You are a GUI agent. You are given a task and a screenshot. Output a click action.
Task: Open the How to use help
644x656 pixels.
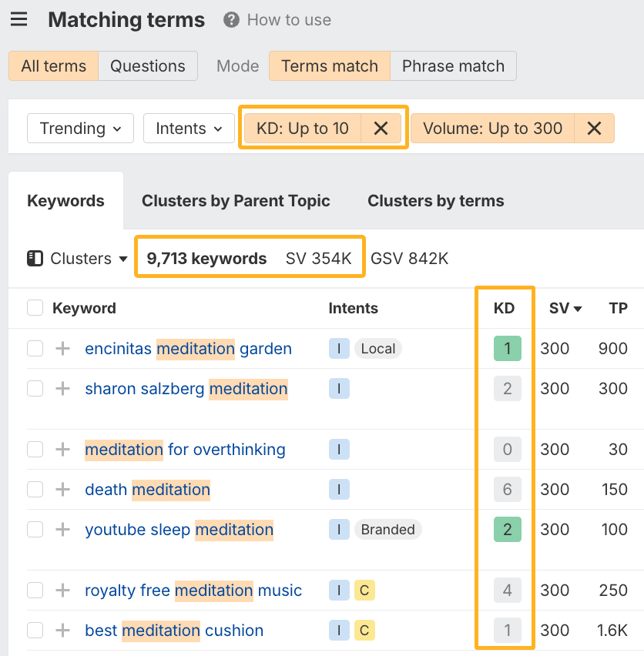[x=277, y=20]
